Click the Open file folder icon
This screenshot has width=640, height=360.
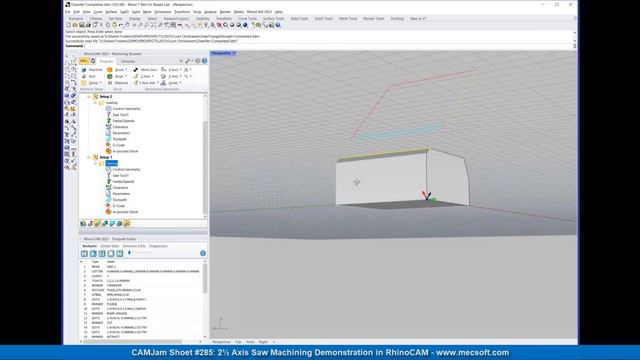[x=75, y=25]
